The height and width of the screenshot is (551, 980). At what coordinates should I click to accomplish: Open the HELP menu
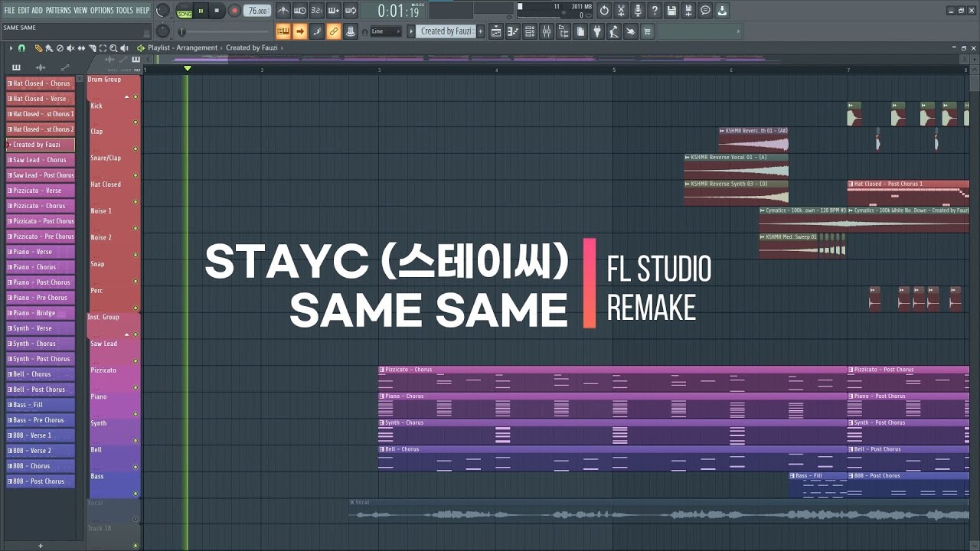142,10
